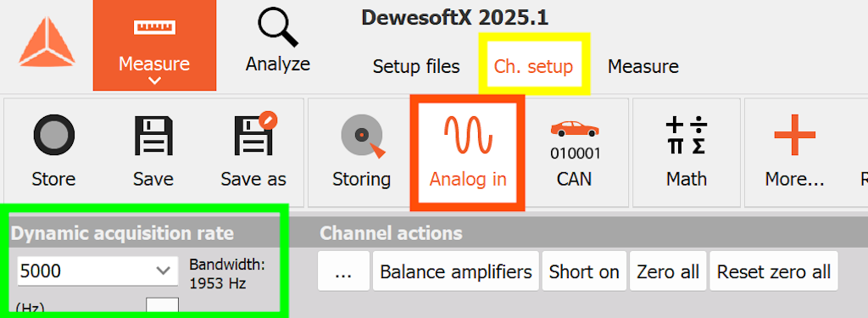The width and height of the screenshot is (868, 318).
Task: Click the DewesoftX 2025.1 title
Action: 455,18
